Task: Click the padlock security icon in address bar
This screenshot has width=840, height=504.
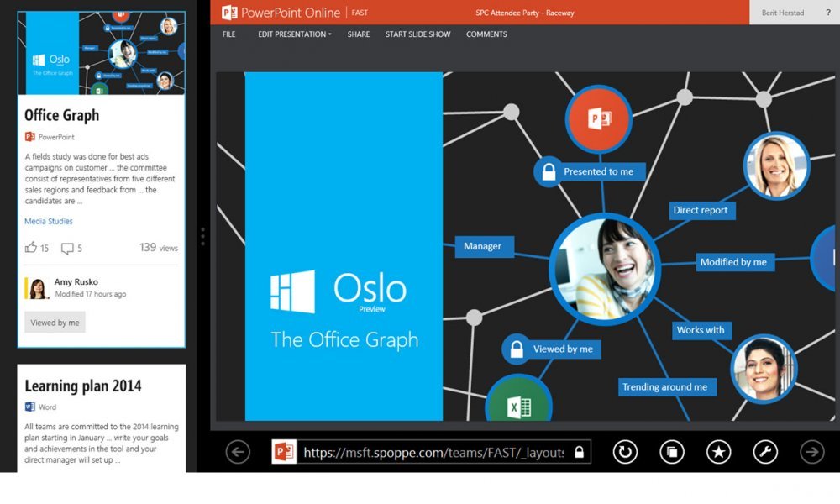Action: click(x=579, y=452)
